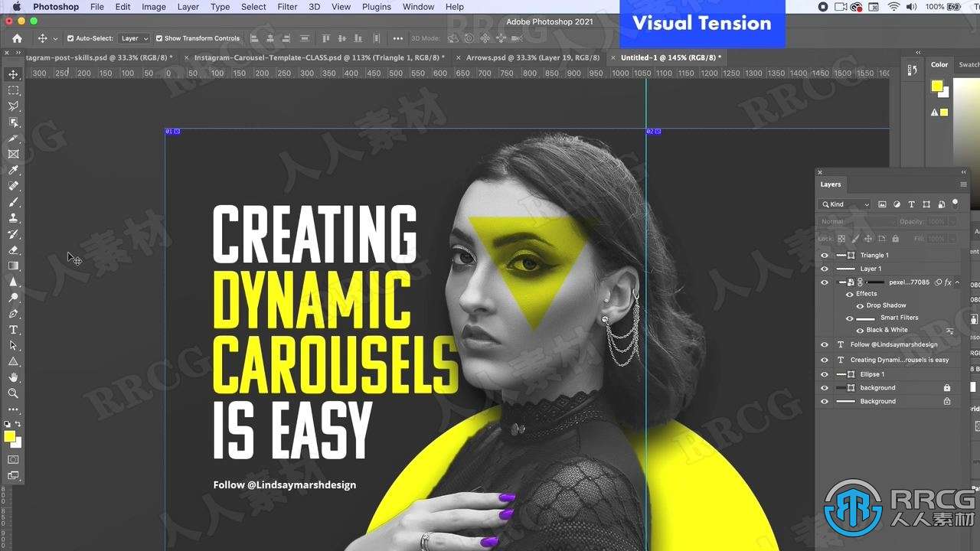Swap foreground and background colors arrow
Image resolution: width=980 pixels, height=551 pixels.
pyautogui.click(x=18, y=424)
